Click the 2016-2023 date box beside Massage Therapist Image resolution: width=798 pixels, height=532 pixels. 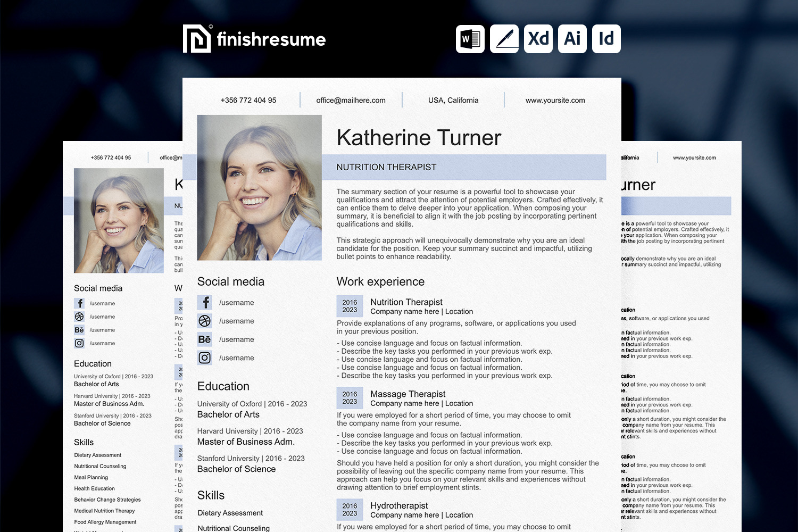click(350, 398)
